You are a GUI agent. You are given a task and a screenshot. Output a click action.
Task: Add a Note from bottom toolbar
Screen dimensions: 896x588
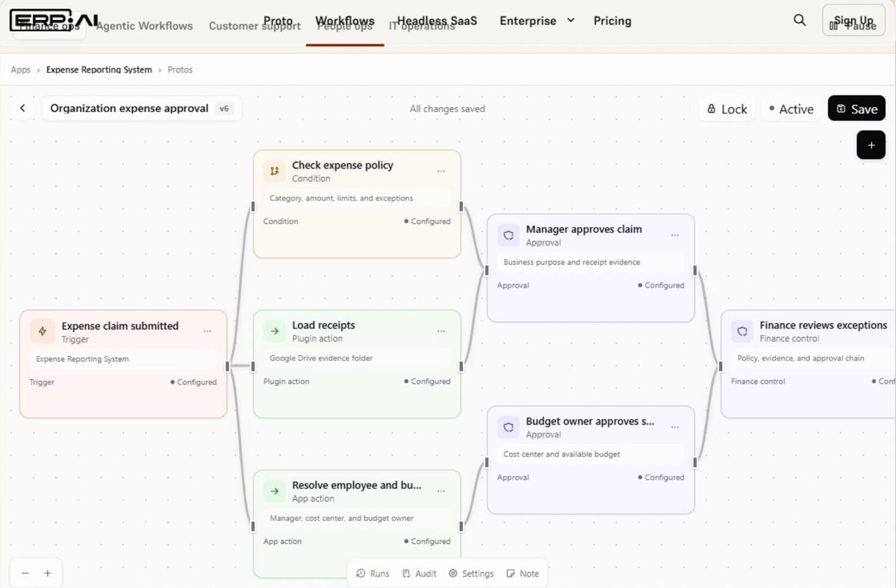pyautogui.click(x=523, y=573)
